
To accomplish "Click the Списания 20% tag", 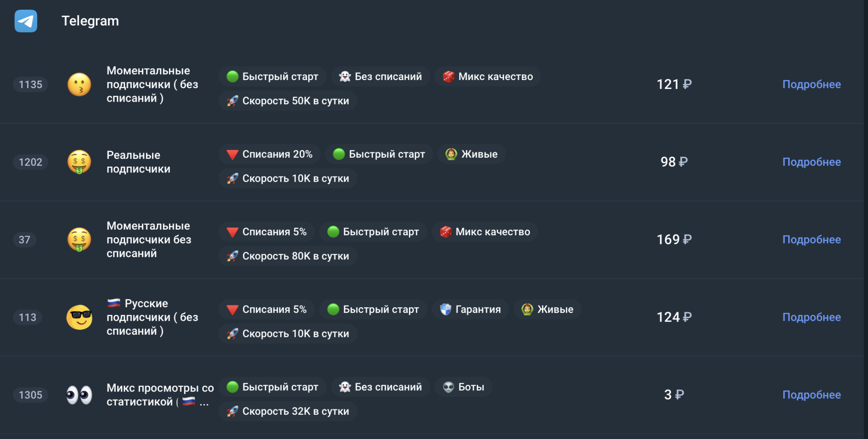I will point(270,154).
